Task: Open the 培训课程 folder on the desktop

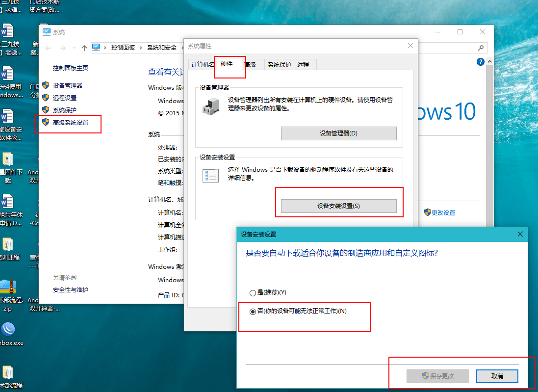Action: coord(8,249)
